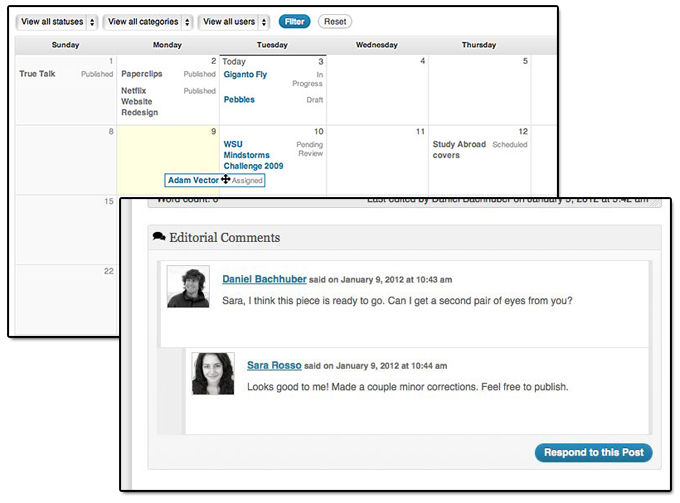Click the move cursor icon on Adam Vector

pyautogui.click(x=226, y=179)
